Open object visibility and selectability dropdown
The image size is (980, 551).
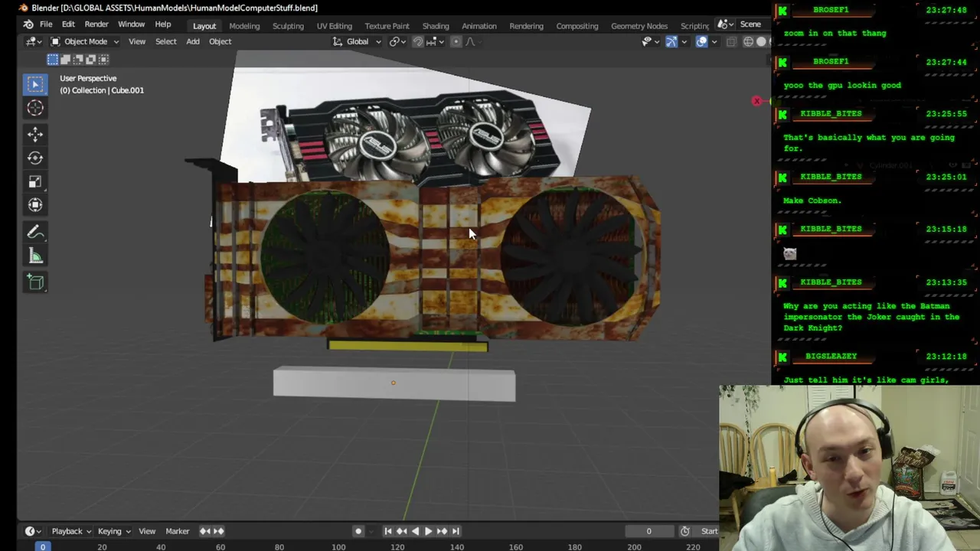pyautogui.click(x=649, y=41)
